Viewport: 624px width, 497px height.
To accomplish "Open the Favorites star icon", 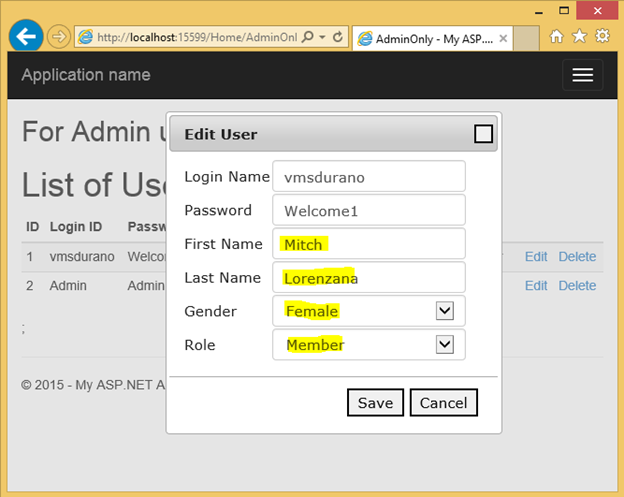I will coord(579,37).
